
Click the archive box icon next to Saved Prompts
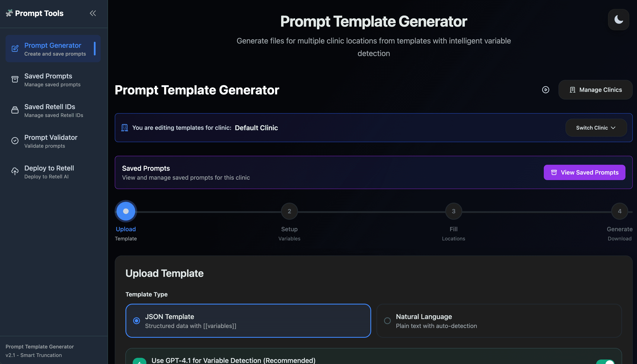point(15,79)
